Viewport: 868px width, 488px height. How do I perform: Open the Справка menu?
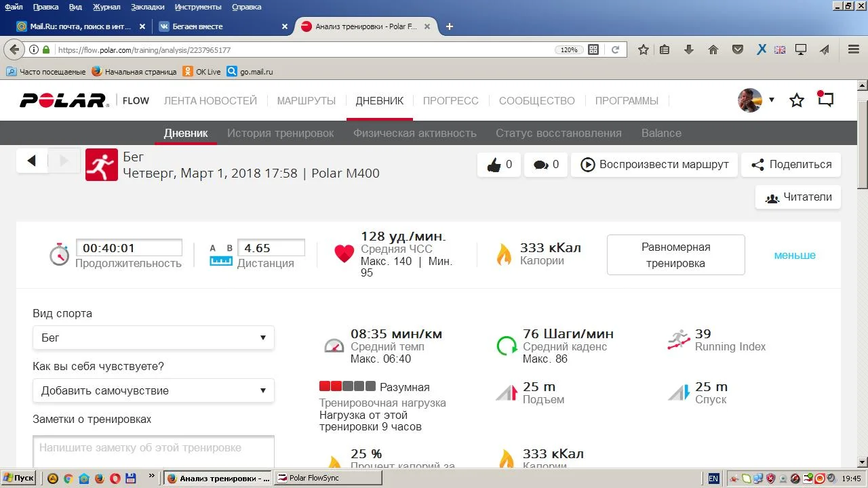246,7
